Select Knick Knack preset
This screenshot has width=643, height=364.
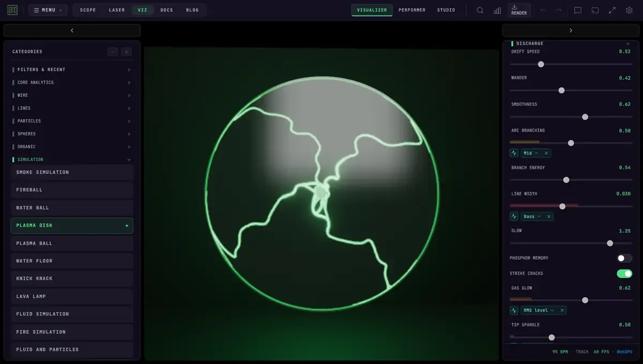[x=72, y=278]
